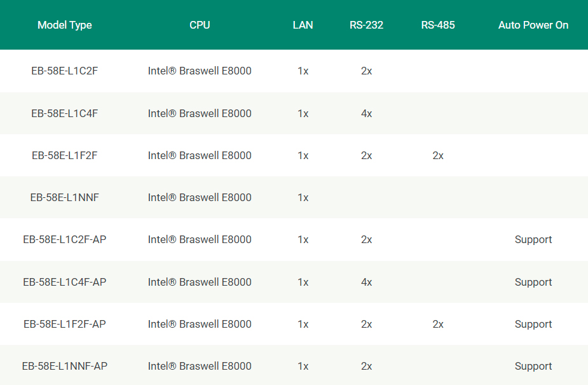
Task: Select the LAN column header
Action: 303,25
